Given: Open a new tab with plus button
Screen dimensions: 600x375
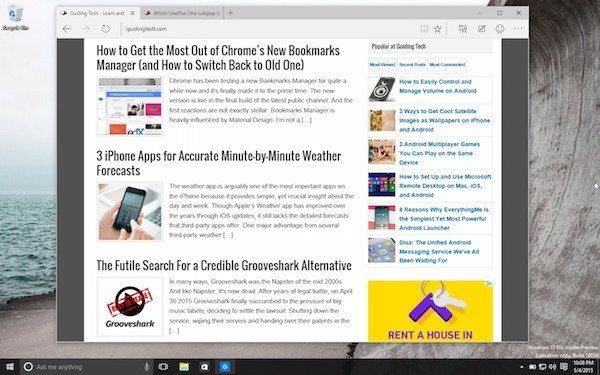Looking at the screenshot, I should (230, 13).
